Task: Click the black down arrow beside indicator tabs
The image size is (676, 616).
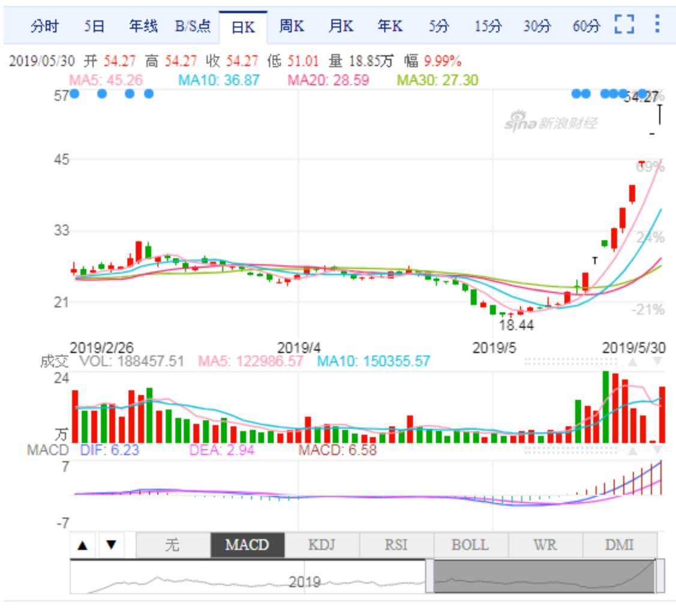Action: pyautogui.click(x=111, y=545)
